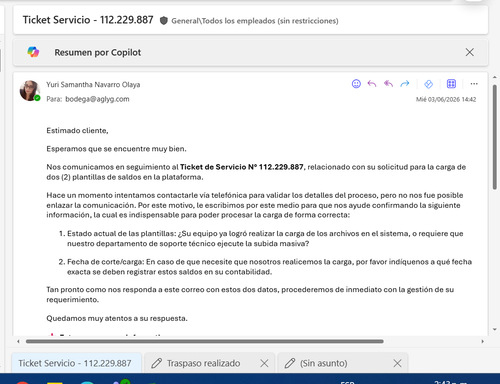Expand Resumen por Copilot summary
The width and height of the screenshot is (500, 384).
(x=250, y=52)
